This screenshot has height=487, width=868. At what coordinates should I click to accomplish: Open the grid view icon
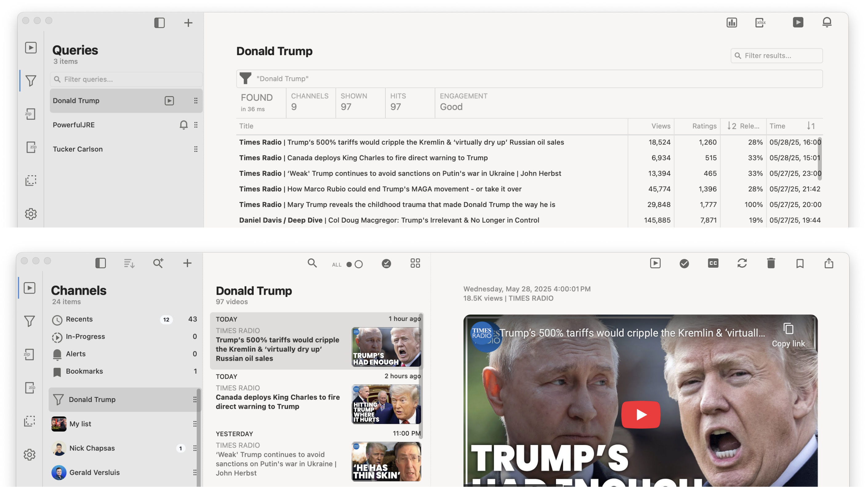point(415,263)
